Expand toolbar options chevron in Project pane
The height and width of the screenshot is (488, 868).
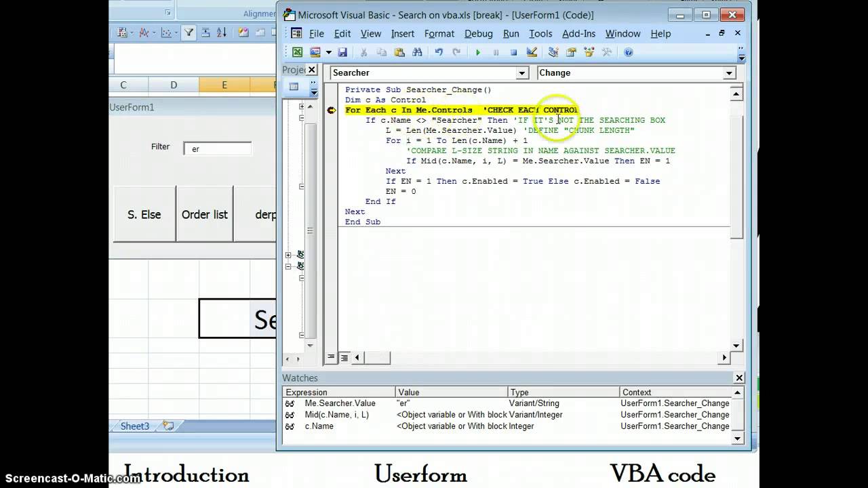[x=313, y=88]
